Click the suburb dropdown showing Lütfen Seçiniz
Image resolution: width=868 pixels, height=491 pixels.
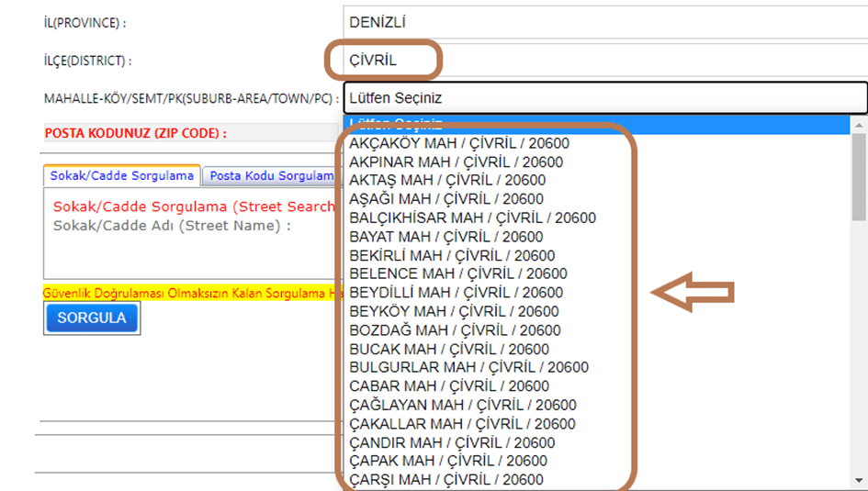click(x=604, y=97)
